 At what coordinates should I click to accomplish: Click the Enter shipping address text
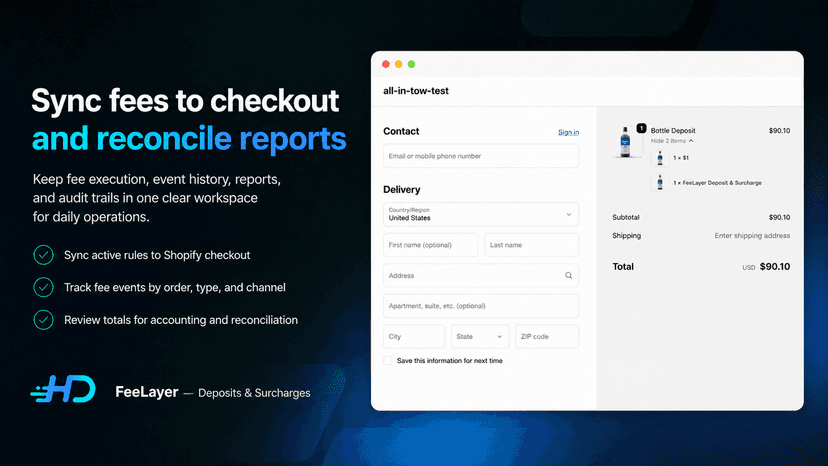point(752,236)
